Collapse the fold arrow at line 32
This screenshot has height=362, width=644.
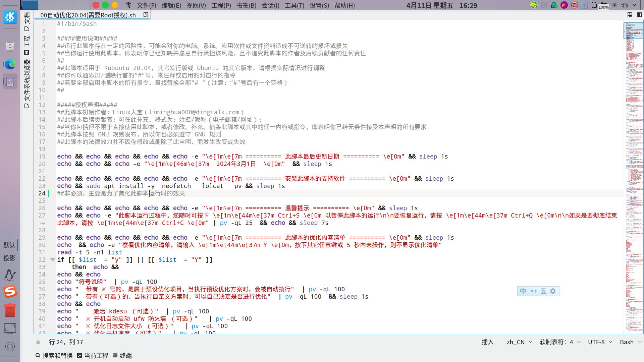(x=52, y=260)
